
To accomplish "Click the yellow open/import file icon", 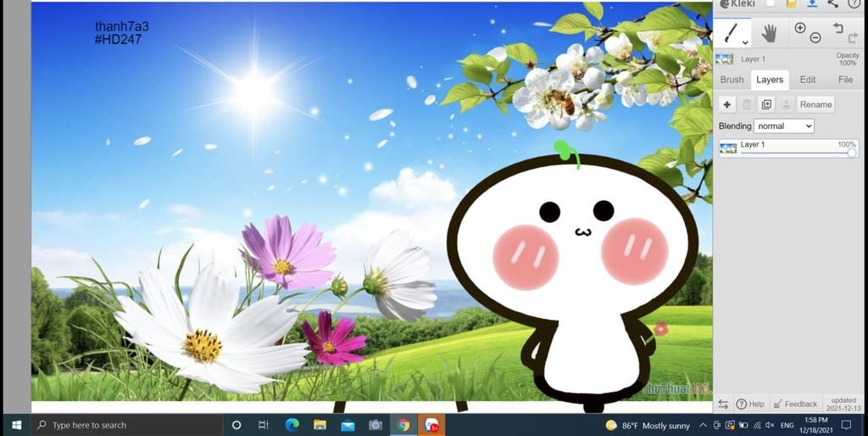I will (792, 3).
